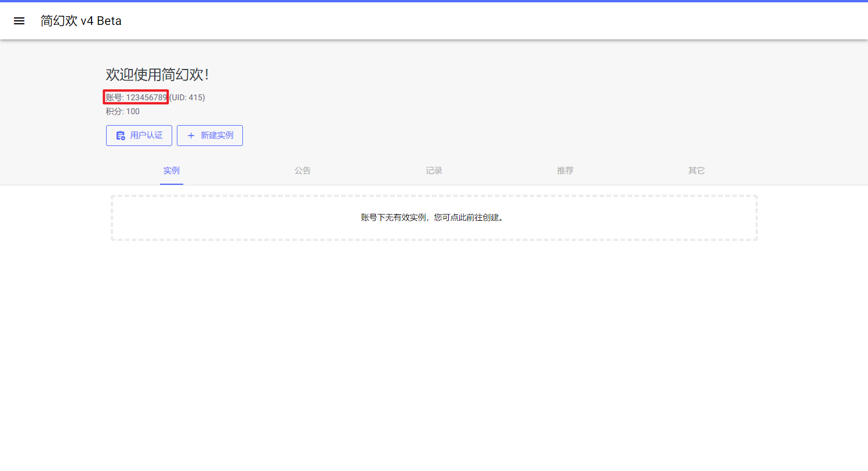868x471 pixels.
Task: Switch to the 实例 tab
Action: tap(171, 170)
